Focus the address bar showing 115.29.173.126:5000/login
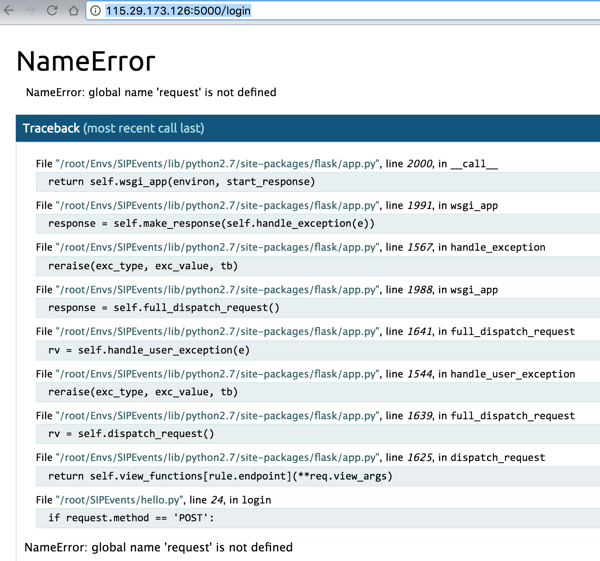The image size is (600, 561). [300, 11]
